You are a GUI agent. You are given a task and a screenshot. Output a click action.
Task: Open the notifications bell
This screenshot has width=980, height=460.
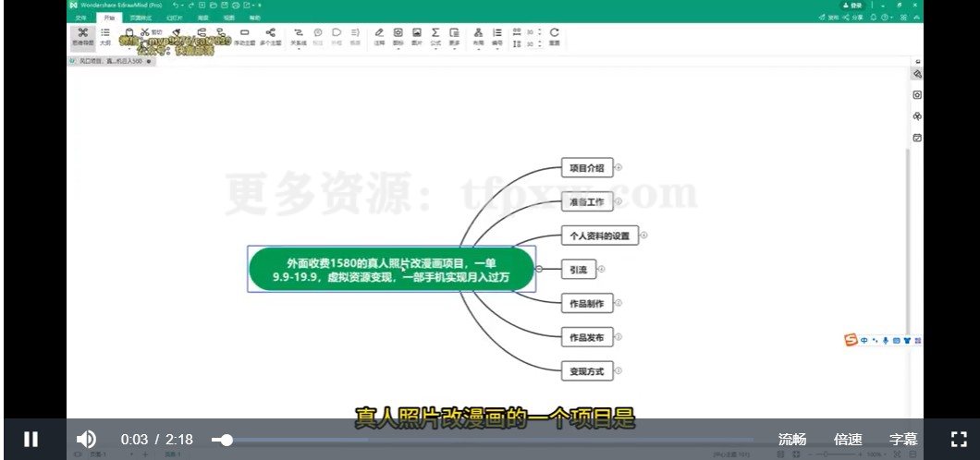click(873, 18)
